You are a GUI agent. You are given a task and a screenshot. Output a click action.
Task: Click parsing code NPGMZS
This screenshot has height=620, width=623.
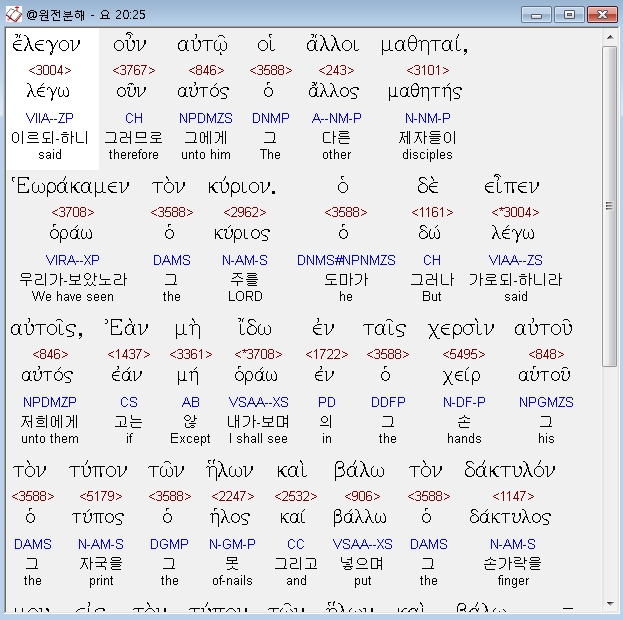(x=546, y=402)
